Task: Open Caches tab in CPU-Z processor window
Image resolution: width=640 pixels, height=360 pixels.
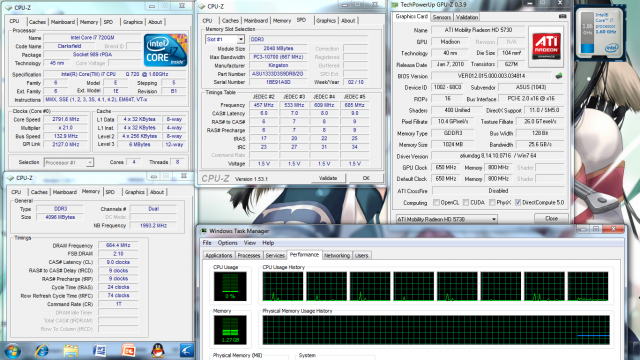Action: (37, 22)
